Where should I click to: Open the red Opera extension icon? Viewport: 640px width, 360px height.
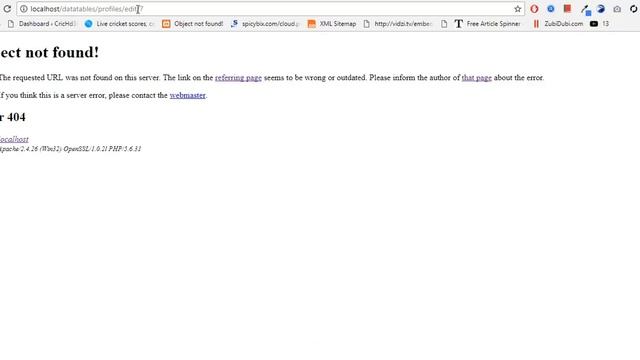pos(534,9)
